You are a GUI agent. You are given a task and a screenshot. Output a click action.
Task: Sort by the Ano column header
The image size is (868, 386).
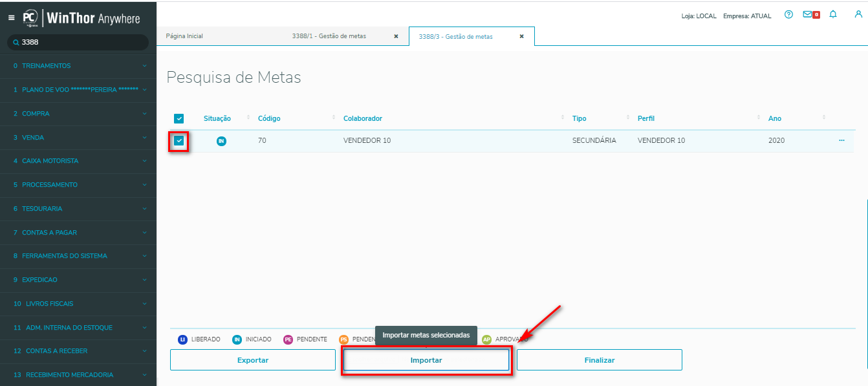coord(775,118)
